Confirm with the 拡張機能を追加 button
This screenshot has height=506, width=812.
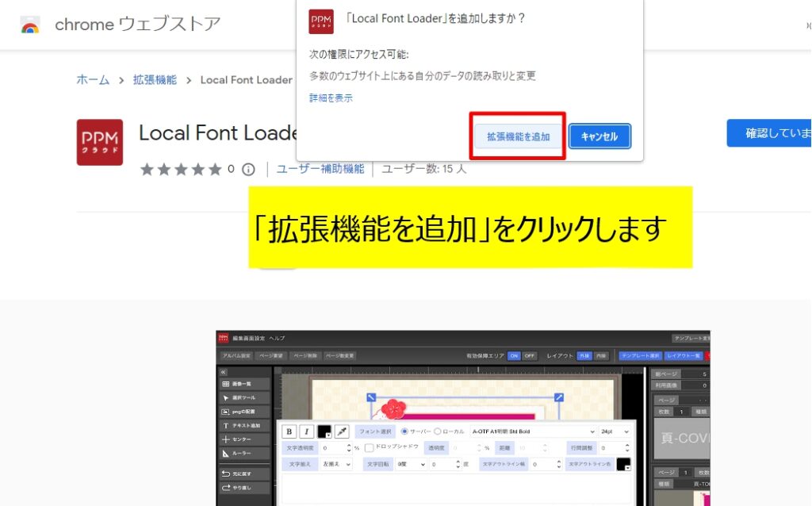click(518, 136)
